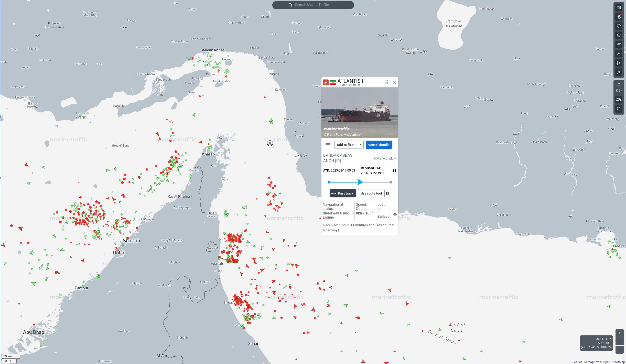626x364 pixels.
Task: Open the hamburger menu in vessel popup
Action: [328, 145]
